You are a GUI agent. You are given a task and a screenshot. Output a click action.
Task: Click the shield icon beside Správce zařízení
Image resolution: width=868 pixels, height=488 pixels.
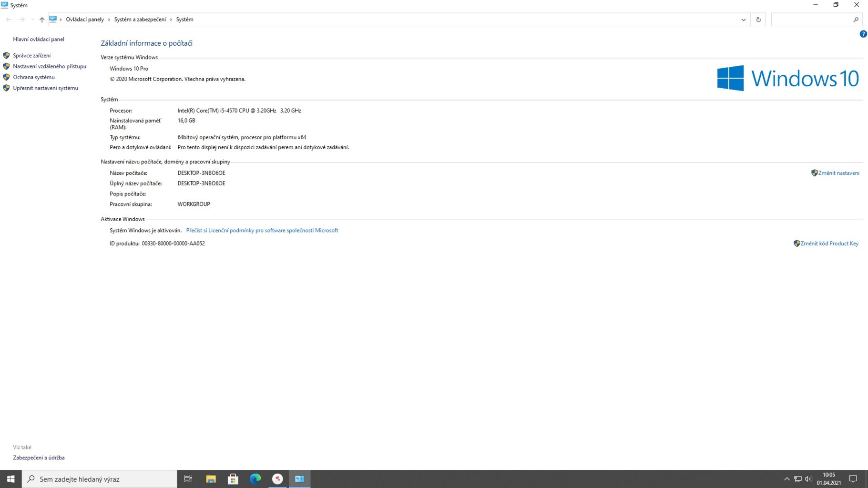pyautogui.click(x=6, y=56)
